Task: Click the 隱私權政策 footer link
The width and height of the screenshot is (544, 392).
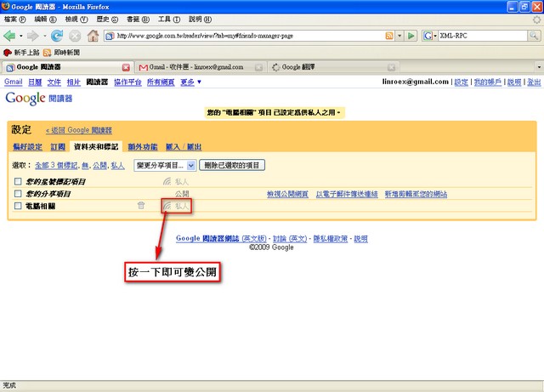Action: pyautogui.click(x=331, y=239)
